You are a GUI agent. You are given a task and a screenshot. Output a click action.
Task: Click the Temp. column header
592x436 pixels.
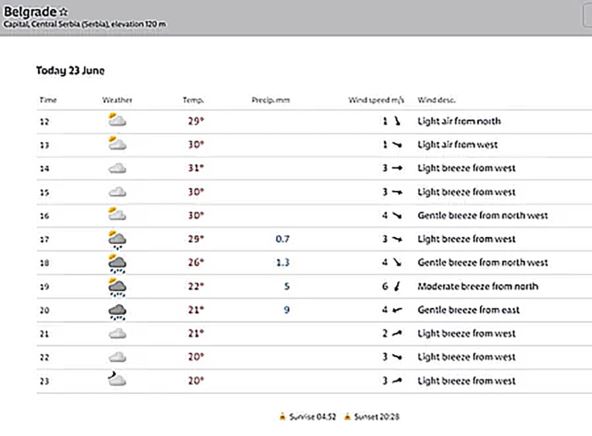(x=193, y=100)
